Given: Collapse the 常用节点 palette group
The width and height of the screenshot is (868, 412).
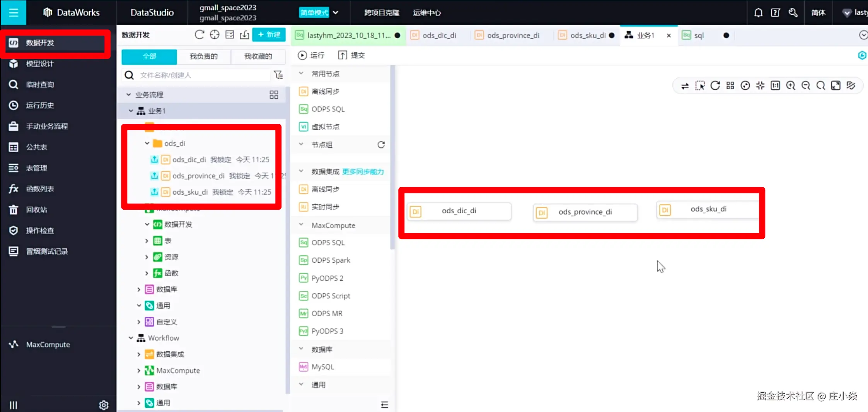Looking at the screenshot, I should (301, 73).
